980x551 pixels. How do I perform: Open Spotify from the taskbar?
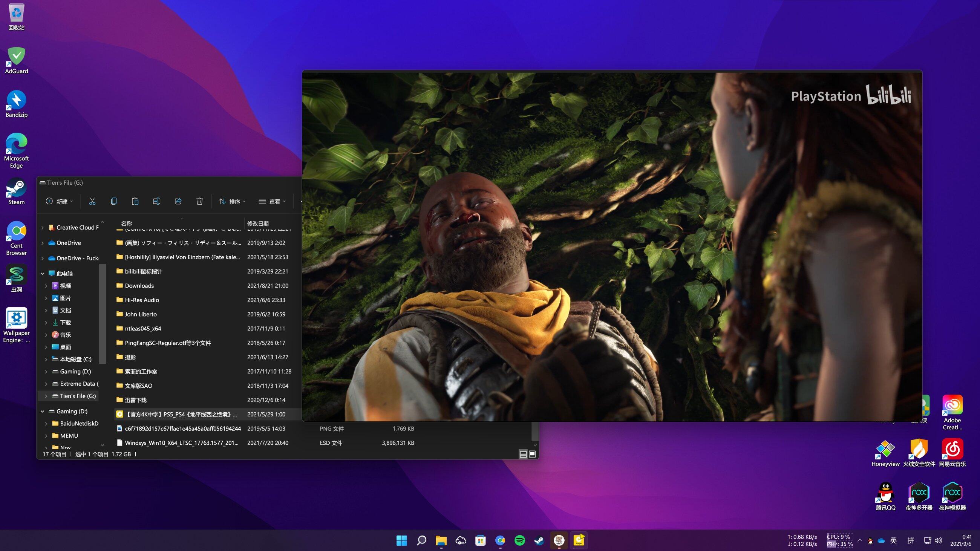(520, 540)
